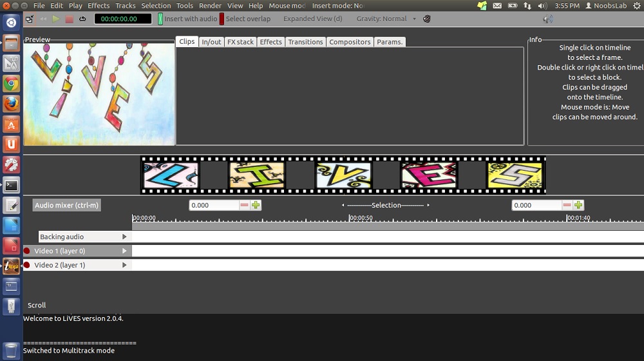Switch to the FX stack tab

pyautogui.click(x=241, y=42)
